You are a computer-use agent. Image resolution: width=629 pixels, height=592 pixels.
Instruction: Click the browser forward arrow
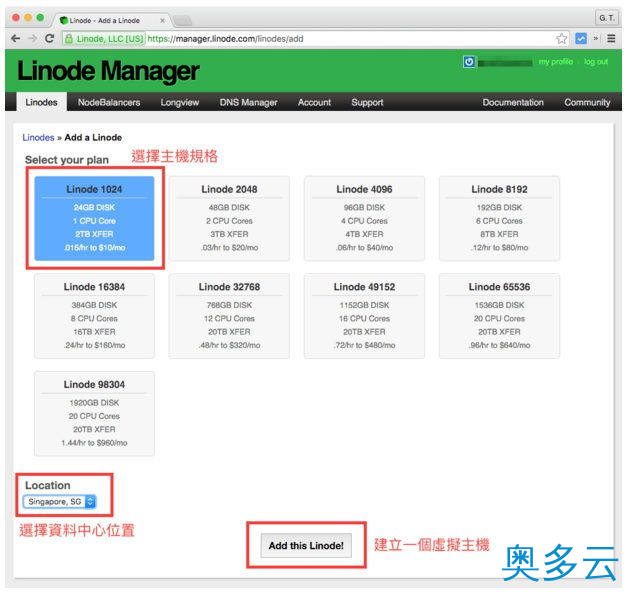pos(32,39)
